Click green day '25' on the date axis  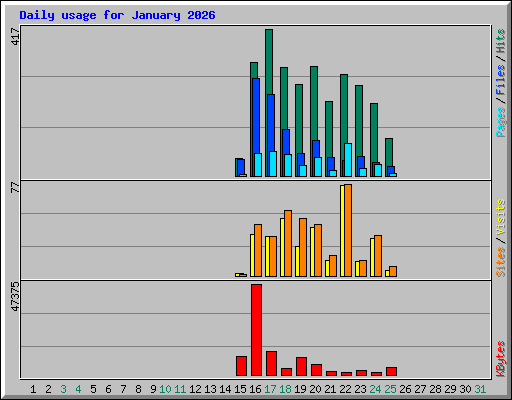[390, 389]
